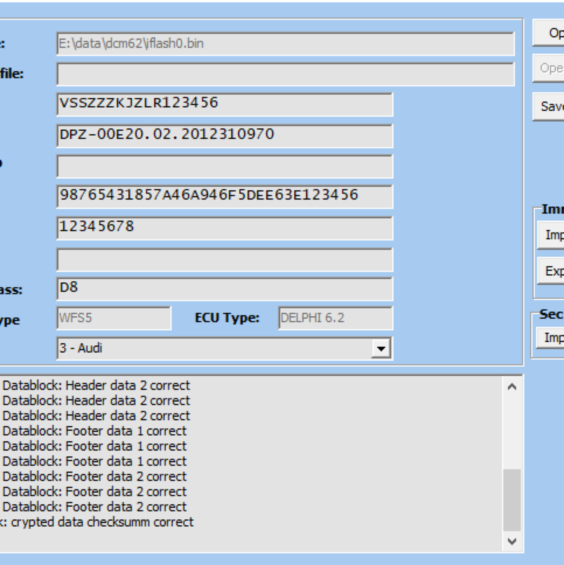Click the empty second file path field

(285, 74)
